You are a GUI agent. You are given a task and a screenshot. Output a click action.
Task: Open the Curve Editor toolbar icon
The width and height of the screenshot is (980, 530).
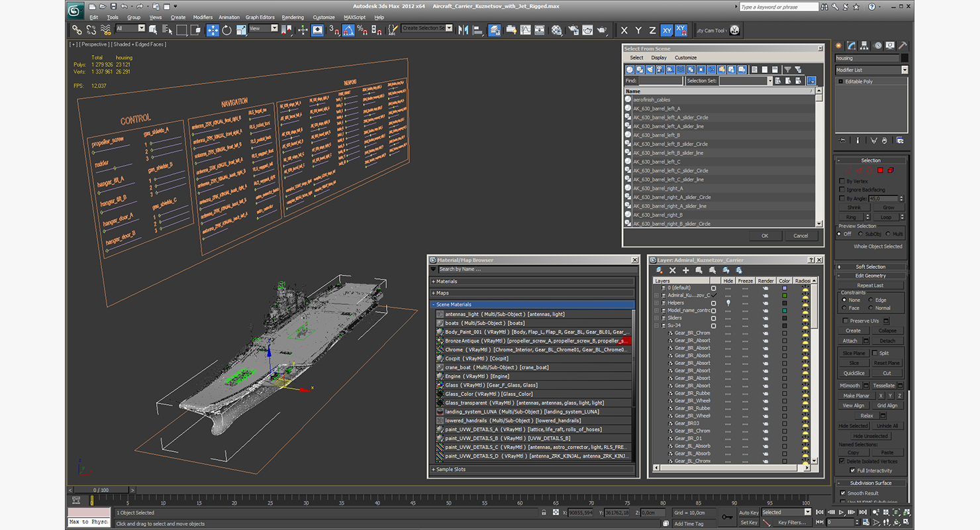[x=526, y=30]
